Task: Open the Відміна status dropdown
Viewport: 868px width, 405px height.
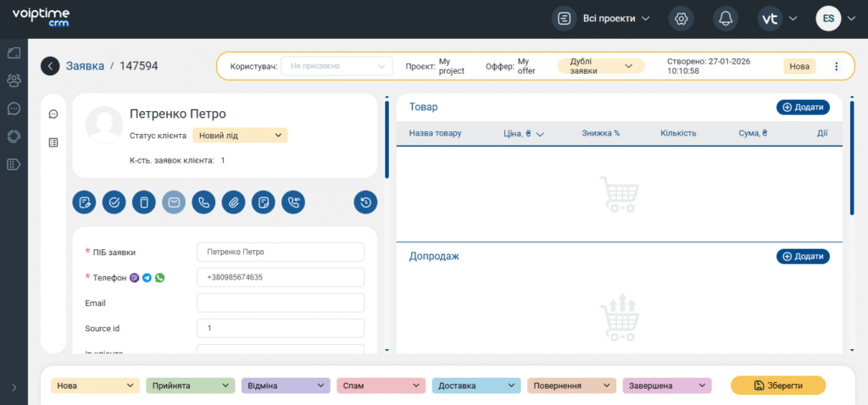Action: (286, 386)
